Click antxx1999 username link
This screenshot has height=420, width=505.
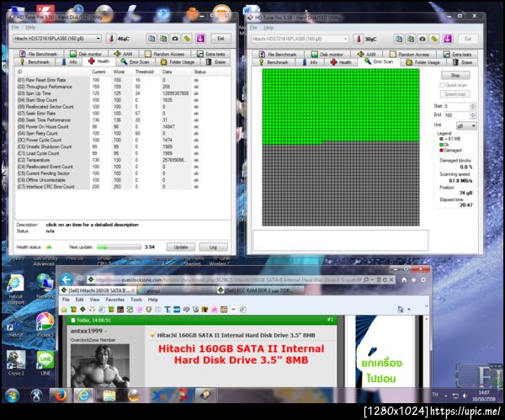tap(87, 331)
